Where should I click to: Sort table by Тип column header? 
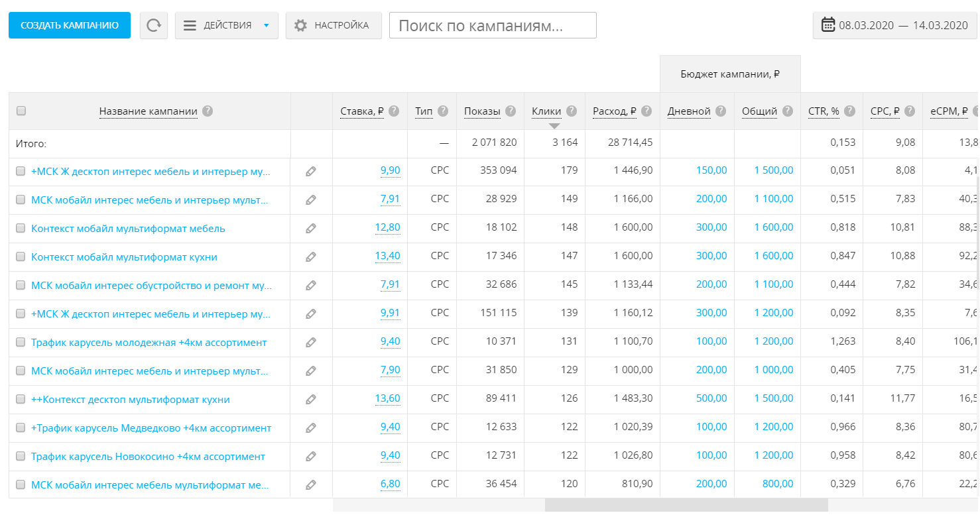[424, 111]
